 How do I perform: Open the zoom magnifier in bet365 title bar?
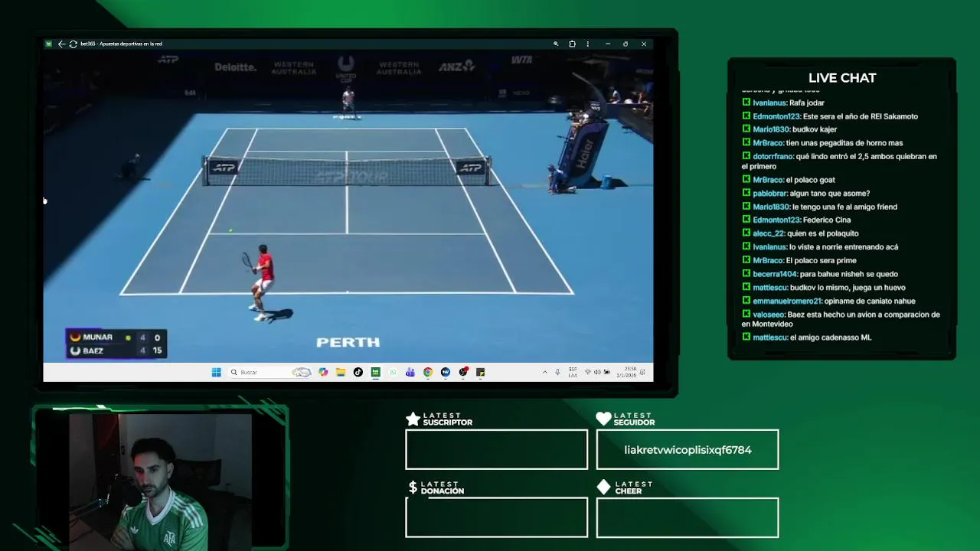pyautogui.click(x=556, y=44)
